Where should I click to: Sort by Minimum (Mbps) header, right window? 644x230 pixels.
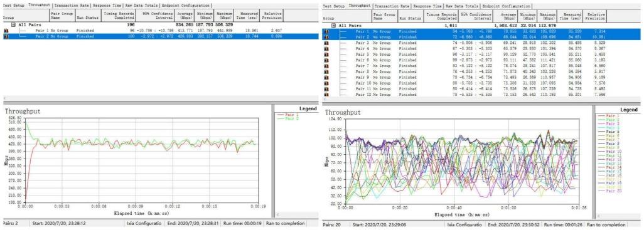pyautogui.click(x=527, y=16)
